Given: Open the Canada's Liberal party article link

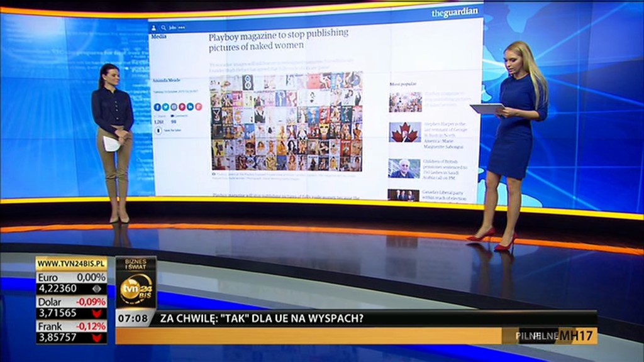Looking at the screenshot, I should coord(445,195).
